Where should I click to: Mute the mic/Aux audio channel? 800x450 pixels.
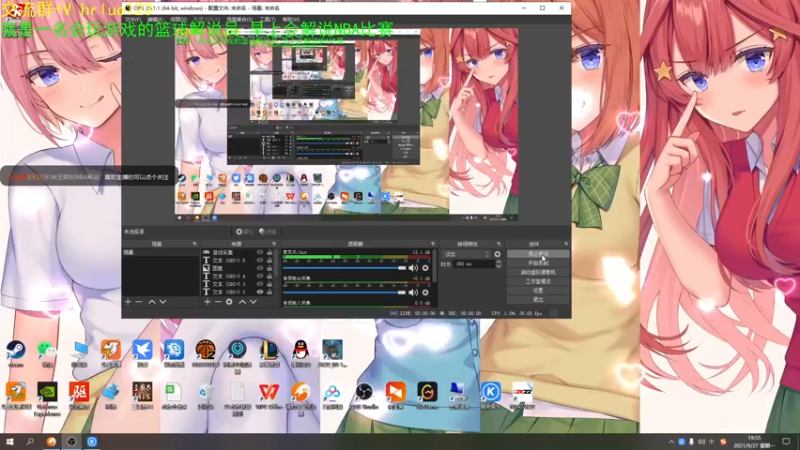[413, 268]
